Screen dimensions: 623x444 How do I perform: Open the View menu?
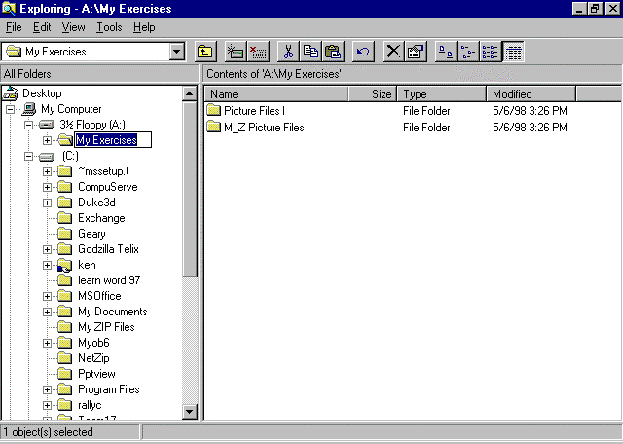click(x=73, y=27)
